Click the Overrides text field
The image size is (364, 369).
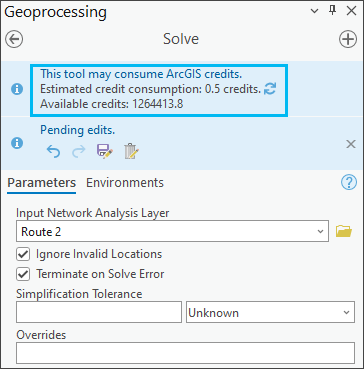(185, 352)
